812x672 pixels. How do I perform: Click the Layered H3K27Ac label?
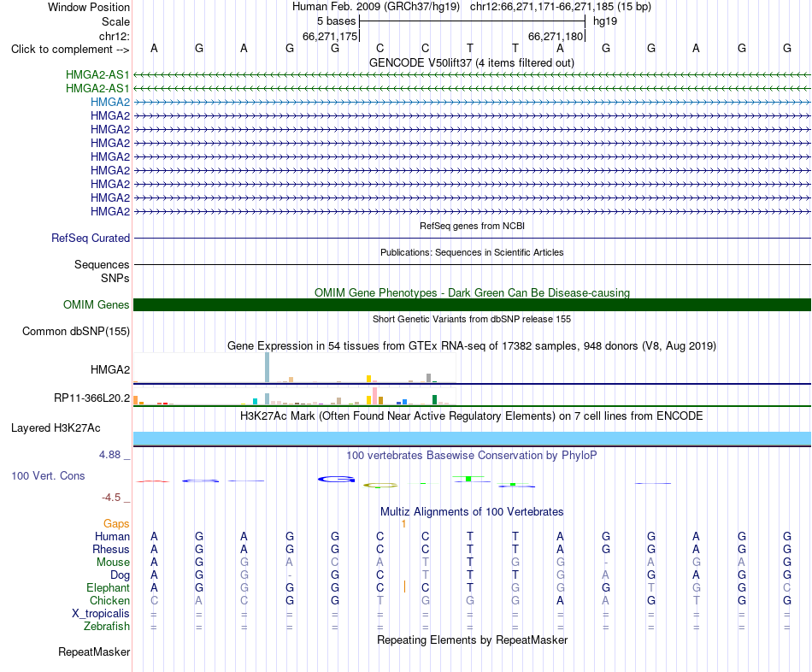click(x=56, y=428)
